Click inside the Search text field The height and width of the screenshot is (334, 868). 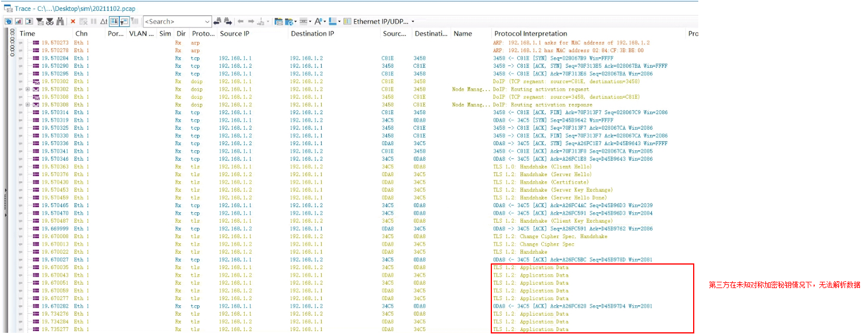pos(172,21)
